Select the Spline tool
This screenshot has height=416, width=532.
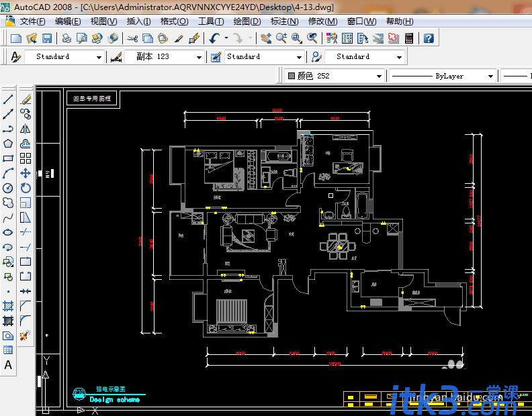click(x=8, y=217)
